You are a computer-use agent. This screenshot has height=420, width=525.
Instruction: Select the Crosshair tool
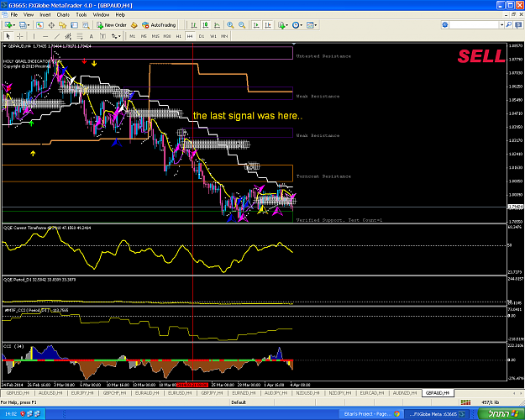[20, 36]
